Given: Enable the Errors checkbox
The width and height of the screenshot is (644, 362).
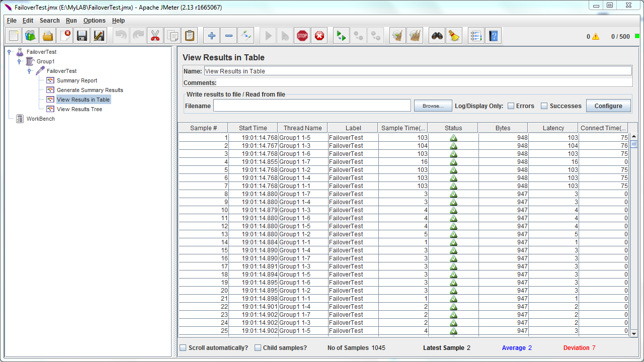Looking at the screenshot, I should coord(511,106).
